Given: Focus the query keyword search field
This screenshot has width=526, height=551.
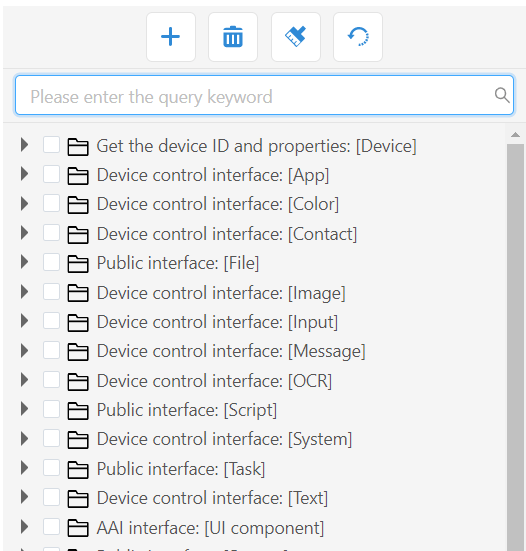Looking at the screenshot, I should click(x=264, y=95).
